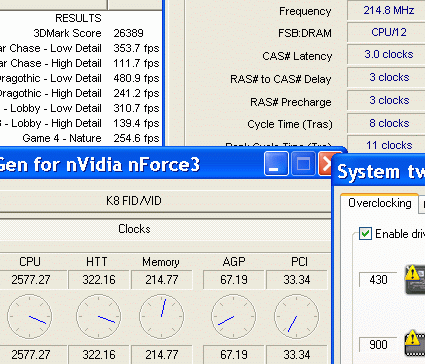Click the clock field showing 430

[x=378, y=279]
